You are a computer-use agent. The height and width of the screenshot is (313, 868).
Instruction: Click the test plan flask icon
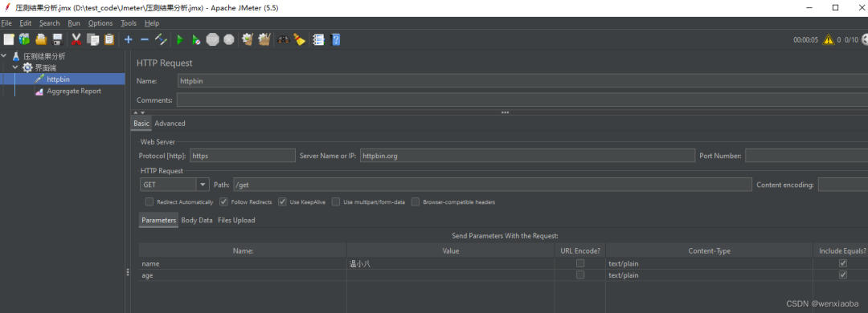(16, 56)
